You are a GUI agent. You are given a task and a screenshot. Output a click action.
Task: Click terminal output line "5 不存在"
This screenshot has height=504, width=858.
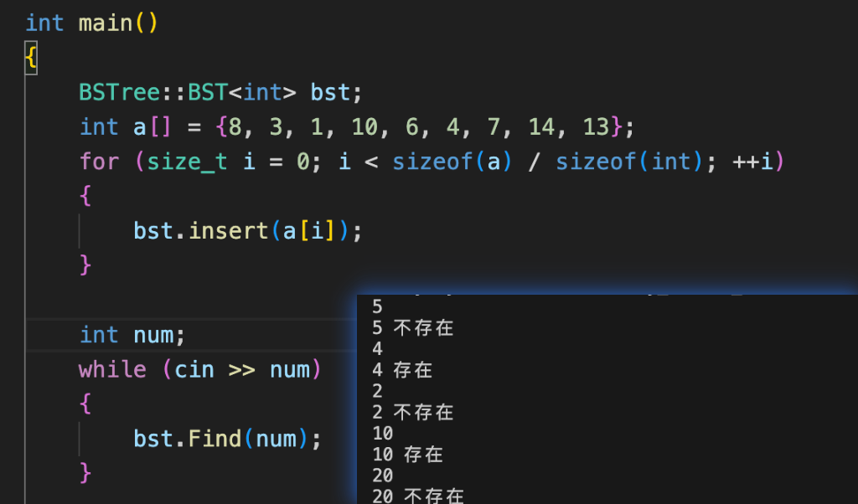[x=412, y=327]
